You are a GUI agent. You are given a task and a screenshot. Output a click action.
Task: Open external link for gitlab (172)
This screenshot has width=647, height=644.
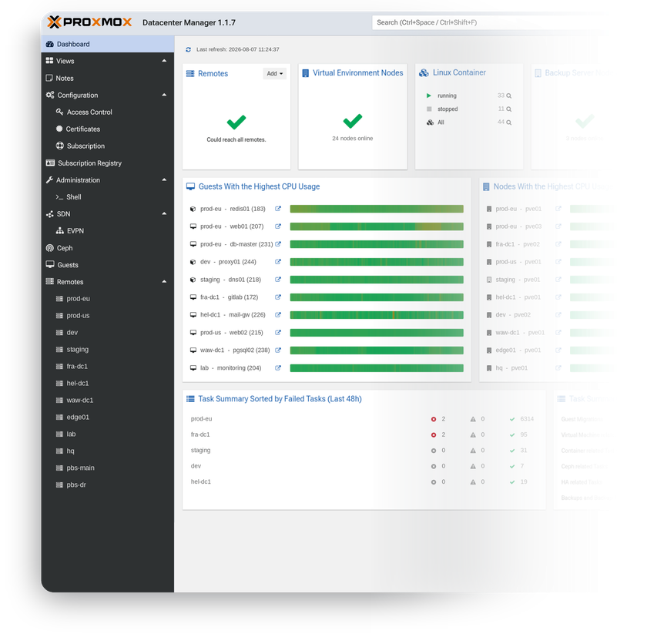pyautogui.click(x=278, y=297)
